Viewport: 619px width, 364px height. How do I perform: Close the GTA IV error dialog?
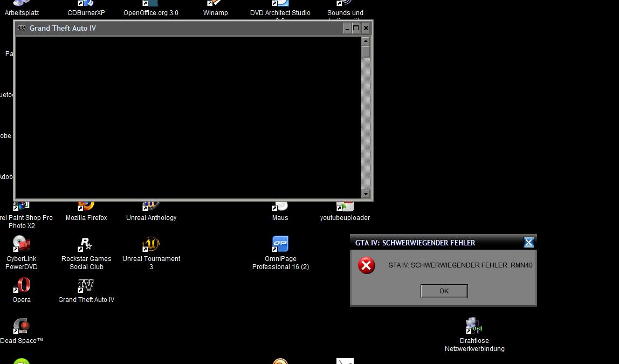(528, 243)
